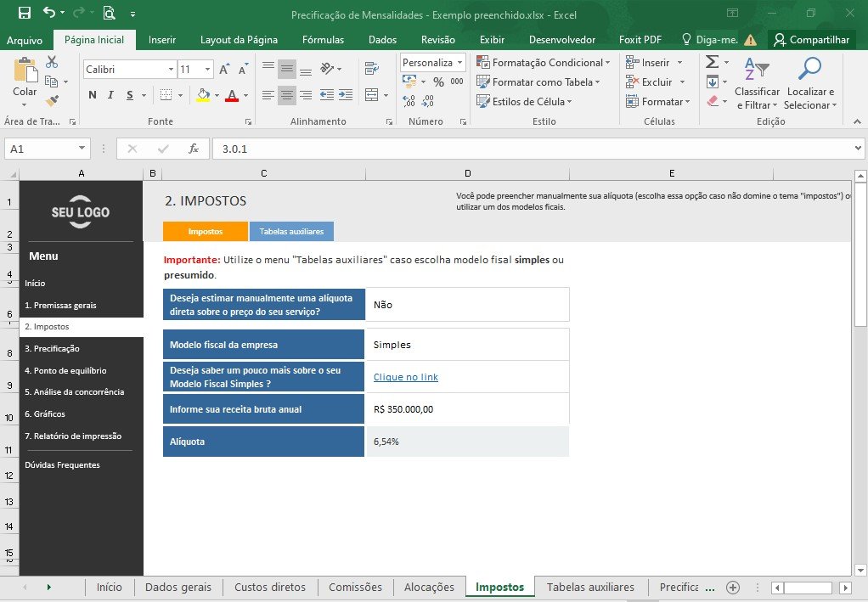Image resolution: width=868 pixels, height=602 pixels.
Task: Click the Percent style icon
Action: (438, 82)
